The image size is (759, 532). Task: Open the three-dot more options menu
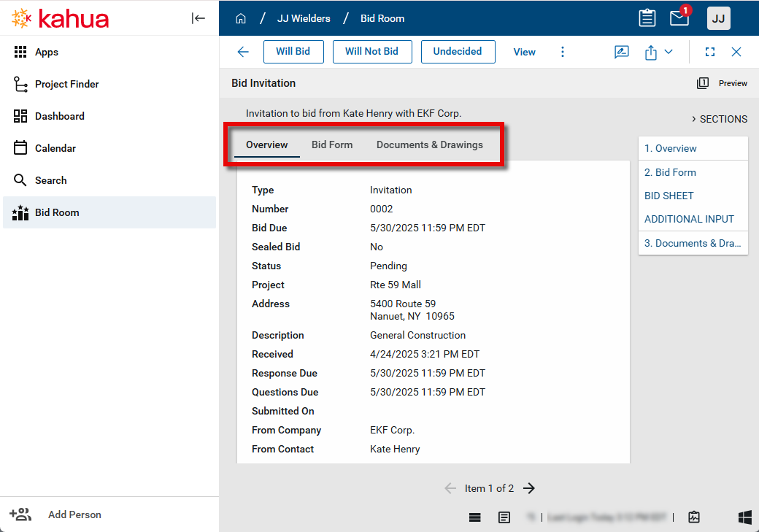coord(563,52)
